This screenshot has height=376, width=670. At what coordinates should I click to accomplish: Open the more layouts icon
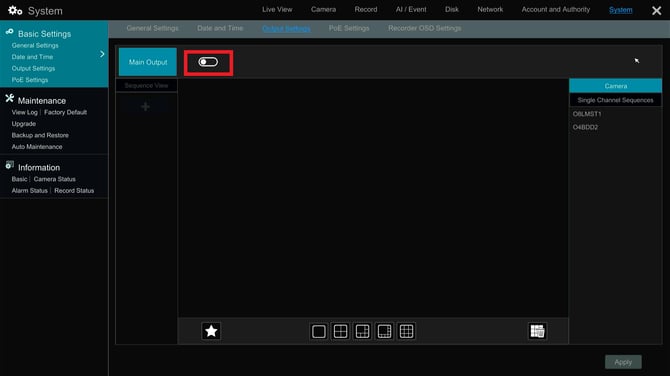tap(538, 331)
